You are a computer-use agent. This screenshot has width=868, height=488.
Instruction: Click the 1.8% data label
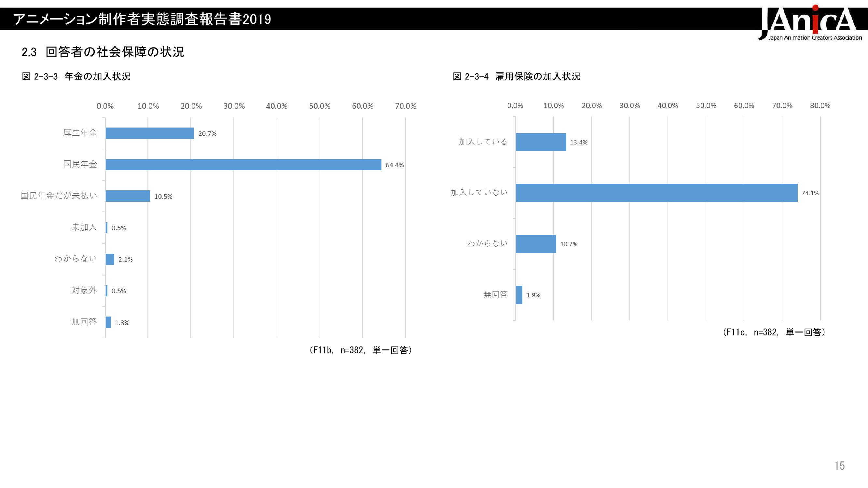coord(533,295)
